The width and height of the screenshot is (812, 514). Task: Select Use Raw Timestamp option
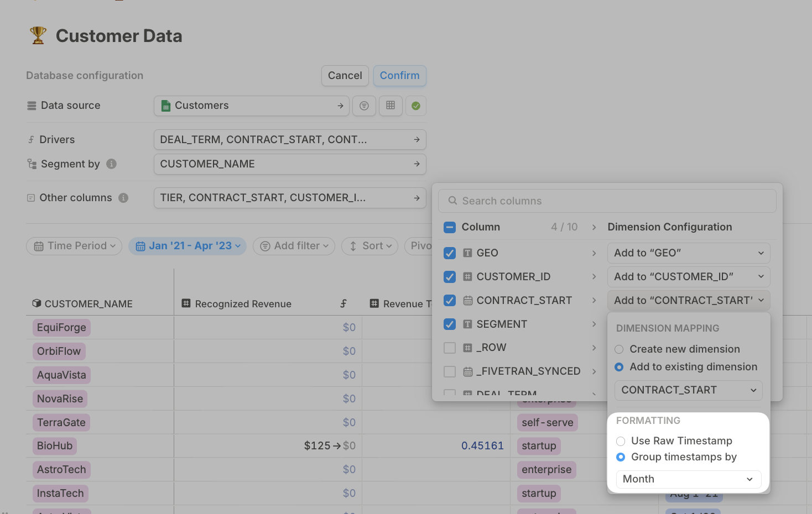[x=621, y=441]
